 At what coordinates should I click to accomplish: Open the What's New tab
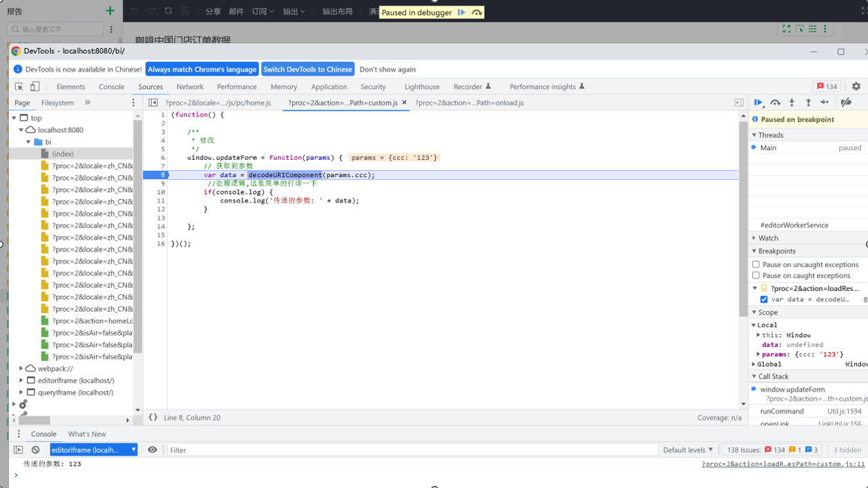pyautogui.click(x=87, y=434)
